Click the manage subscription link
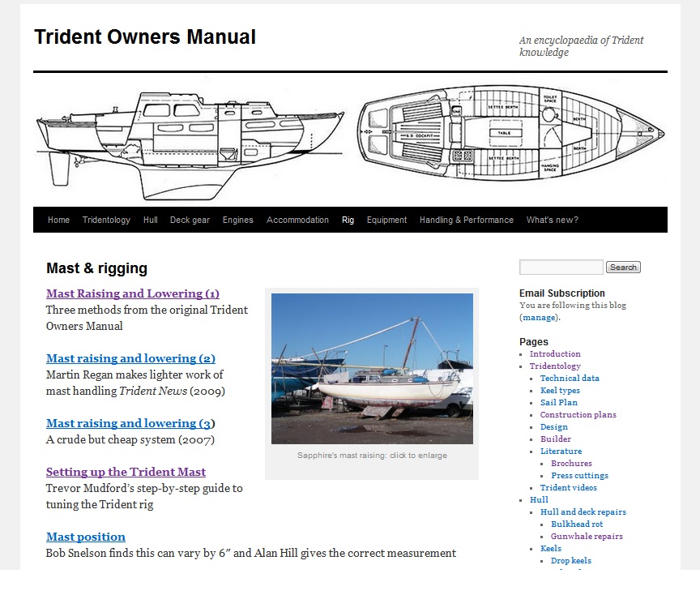 click(539, 318)
